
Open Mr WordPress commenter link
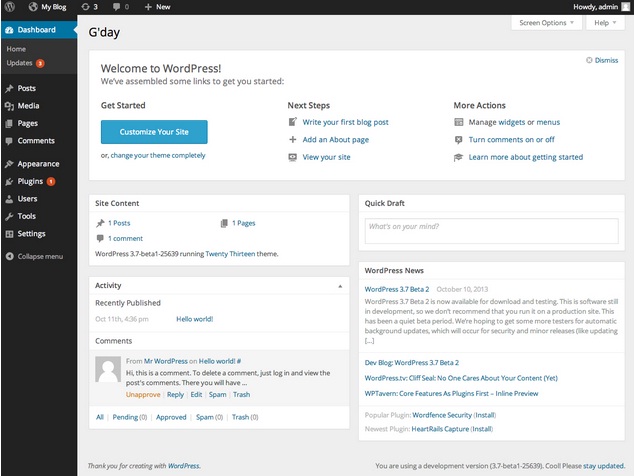point(166,361)
